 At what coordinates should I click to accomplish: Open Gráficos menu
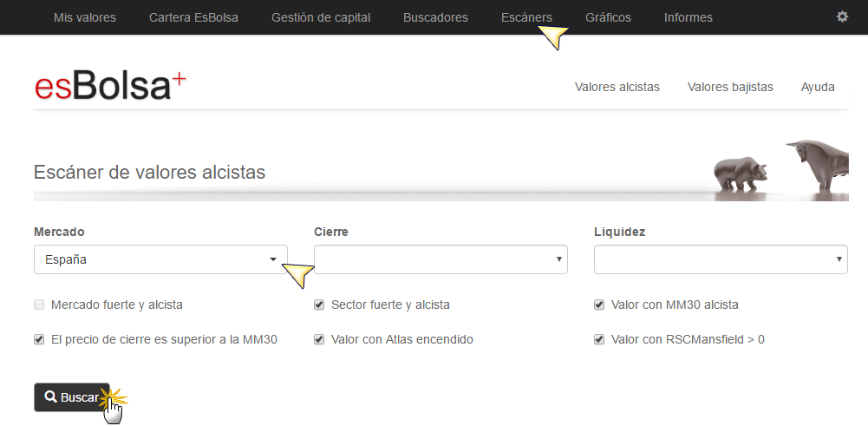pos(609,17)
